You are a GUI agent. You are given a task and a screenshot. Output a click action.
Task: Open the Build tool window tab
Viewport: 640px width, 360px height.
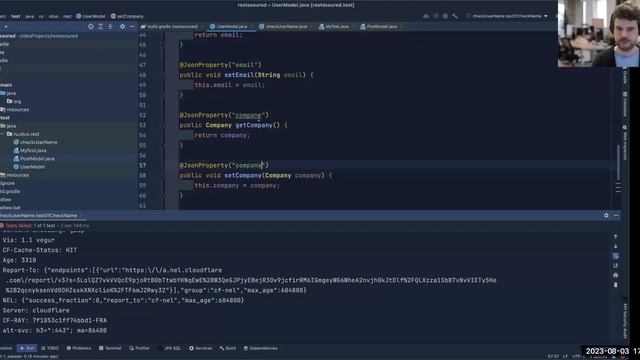[228, 348]
